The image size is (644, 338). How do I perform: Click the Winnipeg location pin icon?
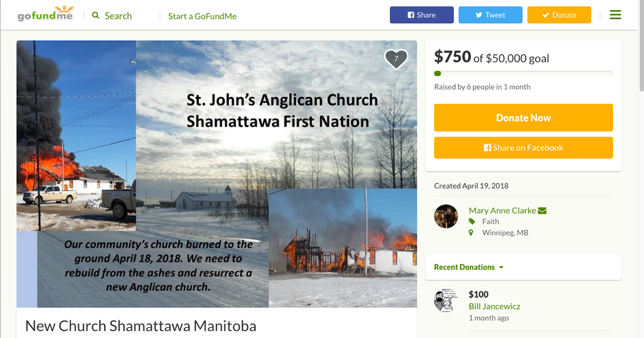pyautogui.click(x=471, y=233)
